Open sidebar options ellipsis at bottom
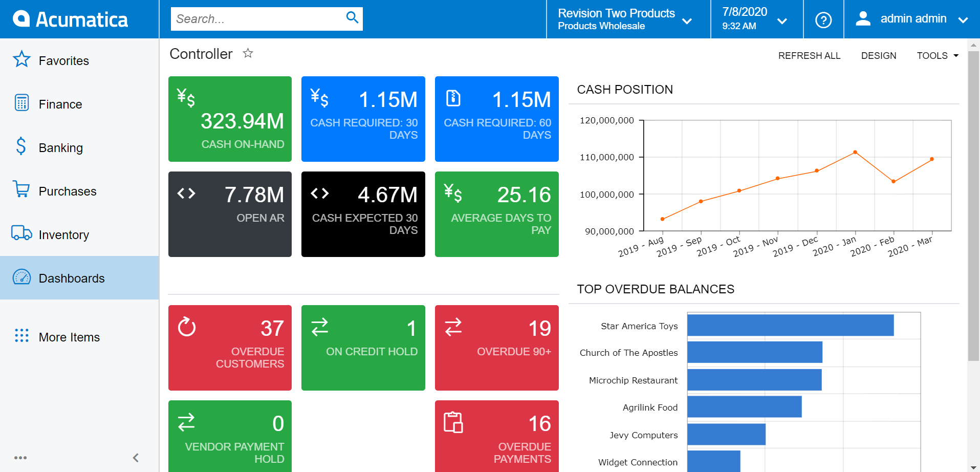 tap(20, 458)
